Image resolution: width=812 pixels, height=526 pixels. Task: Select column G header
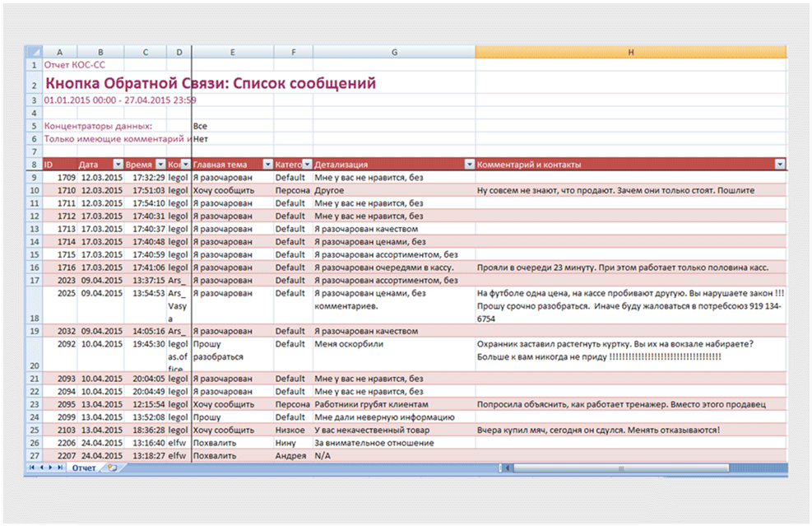click(x=394, y=52)
